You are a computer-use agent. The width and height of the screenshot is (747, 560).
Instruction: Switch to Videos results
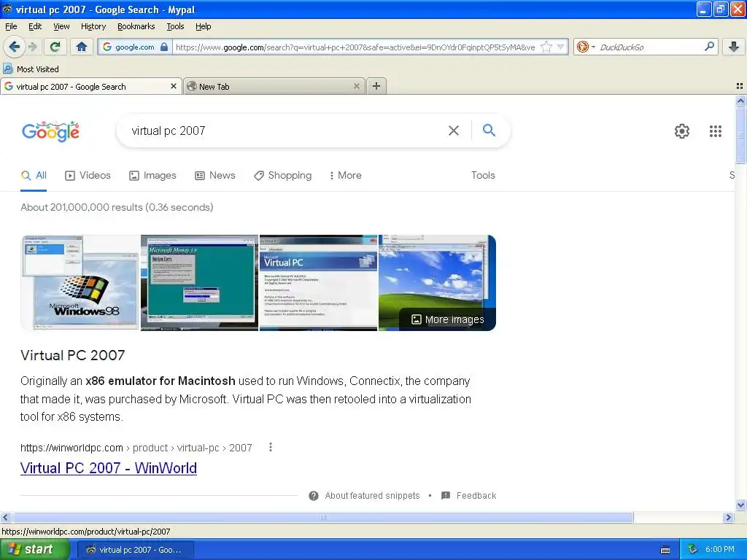(88, 175)
